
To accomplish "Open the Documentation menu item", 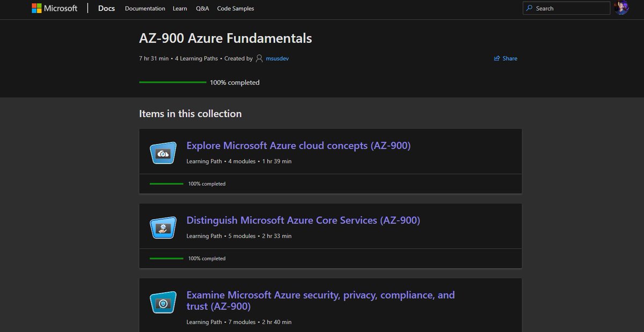I will click(145, 9).
